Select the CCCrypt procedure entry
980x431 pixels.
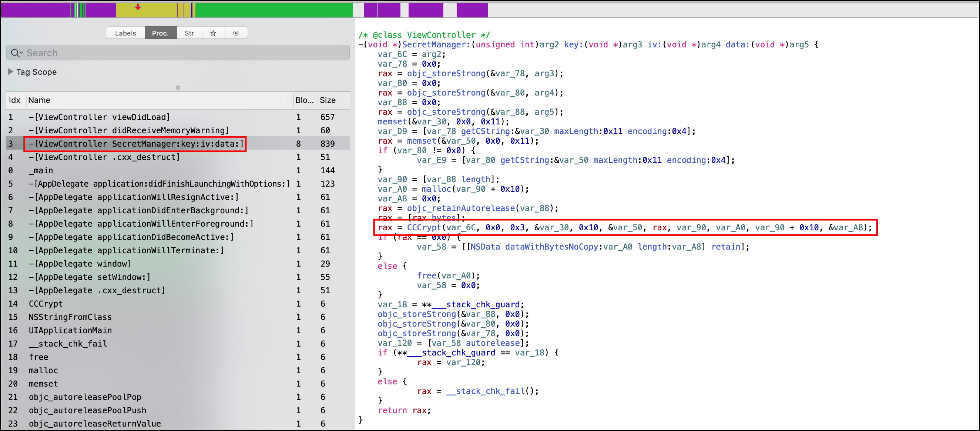click(x=46, y=304)
